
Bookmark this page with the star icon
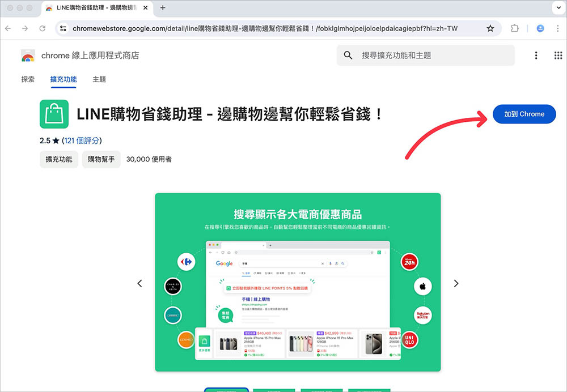point(490,28)
